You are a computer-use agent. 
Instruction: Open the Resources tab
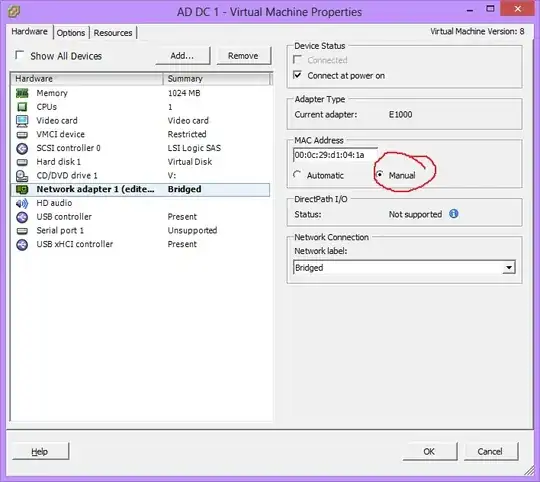[x=113, y=33]
